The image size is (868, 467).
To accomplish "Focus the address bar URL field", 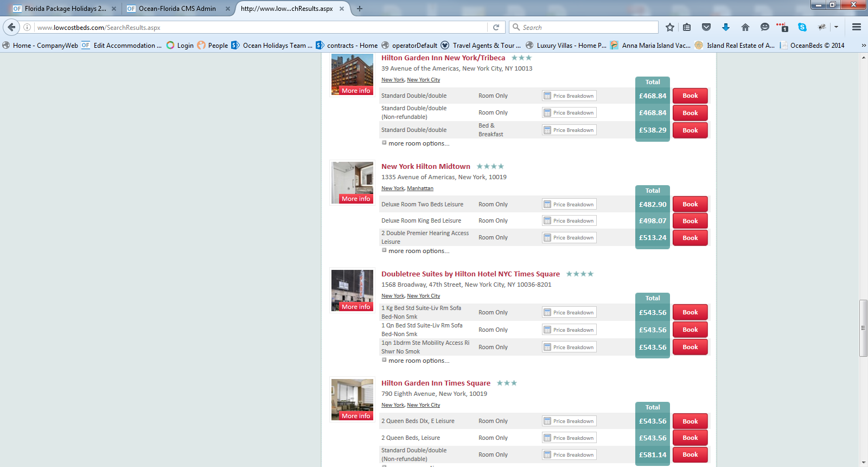I will coord(260,27).
